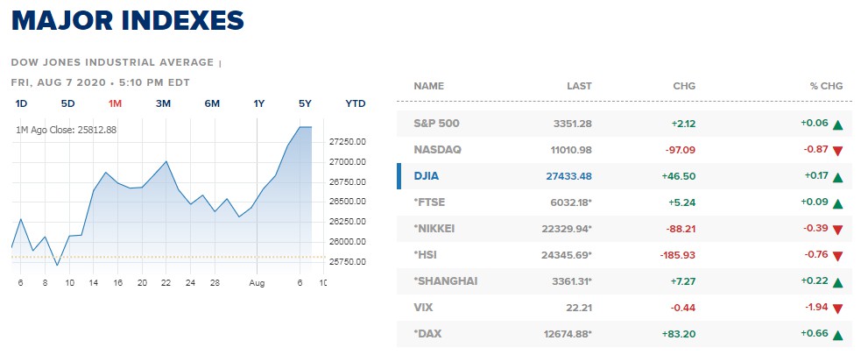Viewport: 868px width, 362px height.
Task: Open the NASDAQ index link
Action: pos(437,150)
